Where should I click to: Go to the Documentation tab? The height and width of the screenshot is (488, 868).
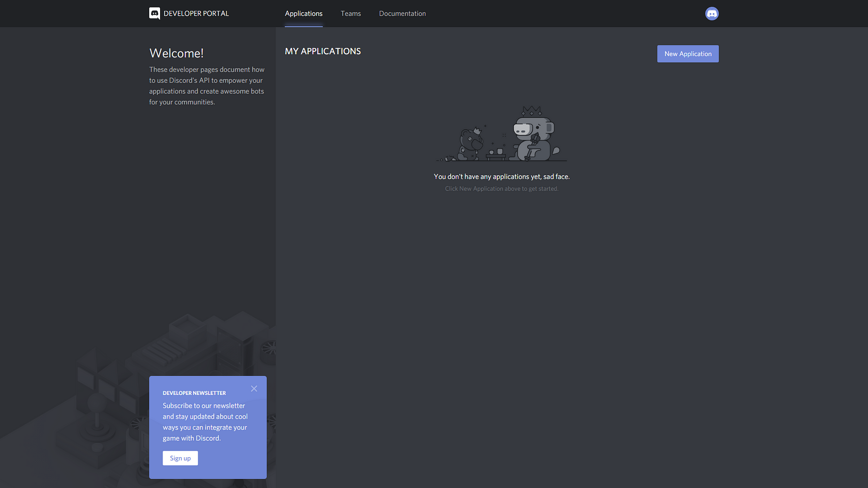402,14
